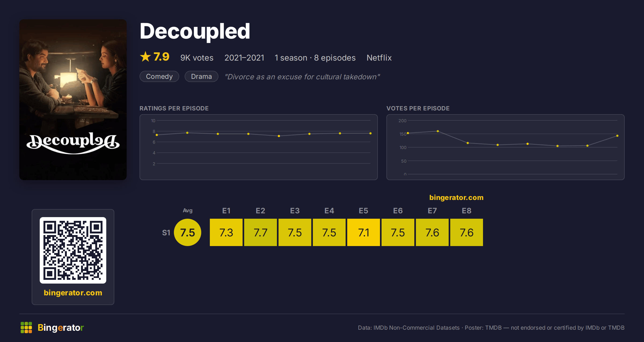Click episode E5 rating tile 7.1
The width and height of the screenshot is (644, 342).
point(364,232)
